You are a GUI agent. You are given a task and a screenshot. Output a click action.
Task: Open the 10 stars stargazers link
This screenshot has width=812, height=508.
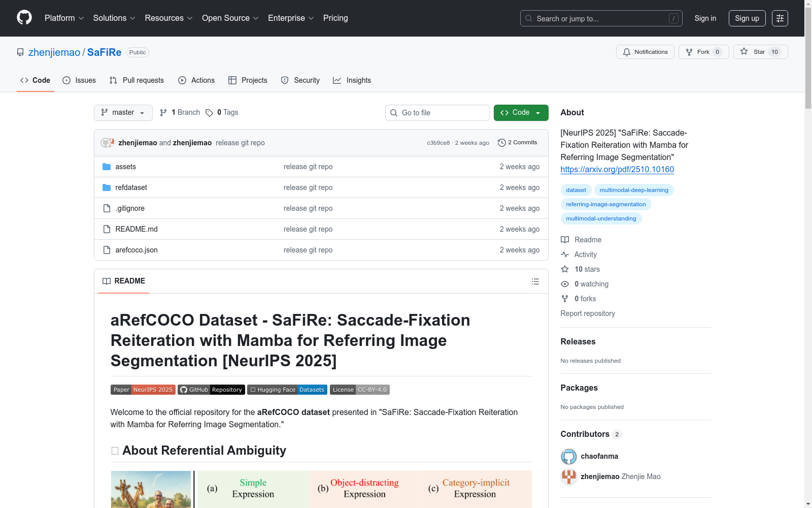pos(587,269)
